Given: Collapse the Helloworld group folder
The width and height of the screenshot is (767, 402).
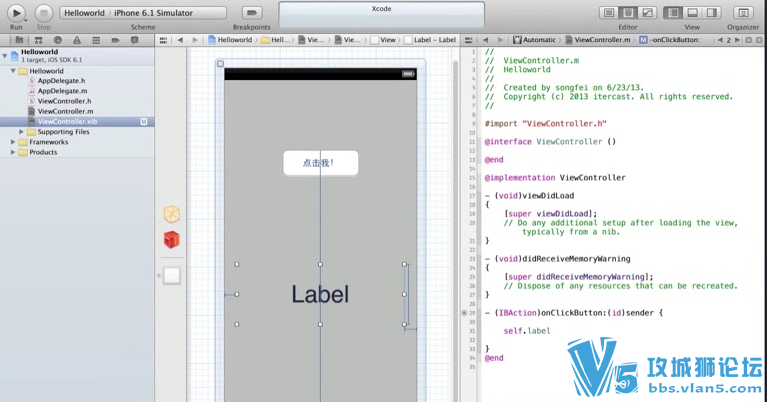Looking at the screenshot, I should 13,71.
